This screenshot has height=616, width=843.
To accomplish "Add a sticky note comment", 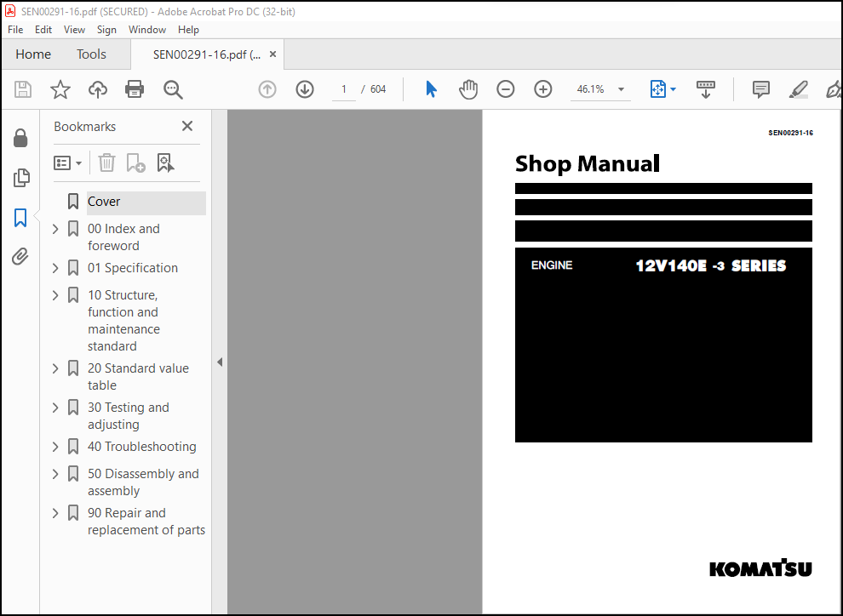I will tap(760, 89).
